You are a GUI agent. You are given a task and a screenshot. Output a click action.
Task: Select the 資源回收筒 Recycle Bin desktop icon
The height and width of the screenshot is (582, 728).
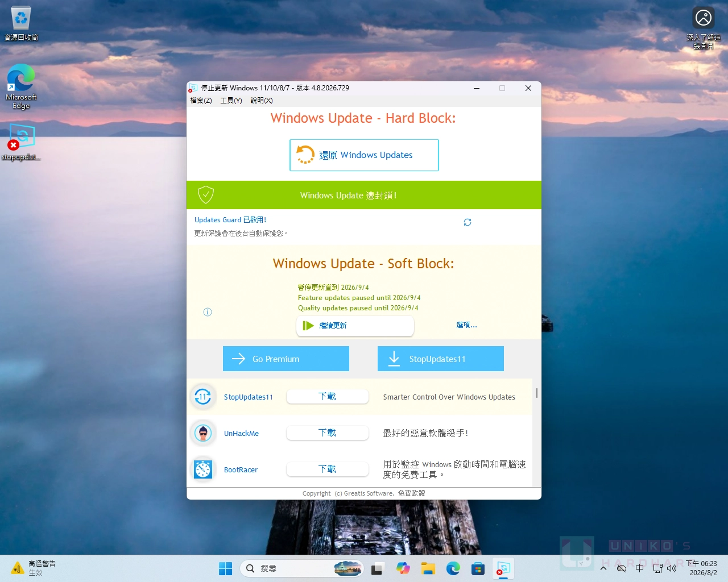coord(21,23)
